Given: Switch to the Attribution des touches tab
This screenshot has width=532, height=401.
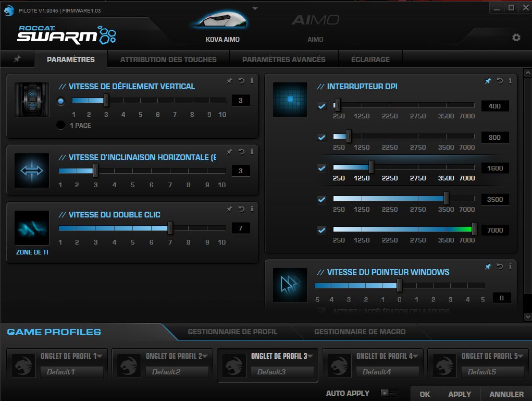Looking at the screenshot, I should [168, 59].
